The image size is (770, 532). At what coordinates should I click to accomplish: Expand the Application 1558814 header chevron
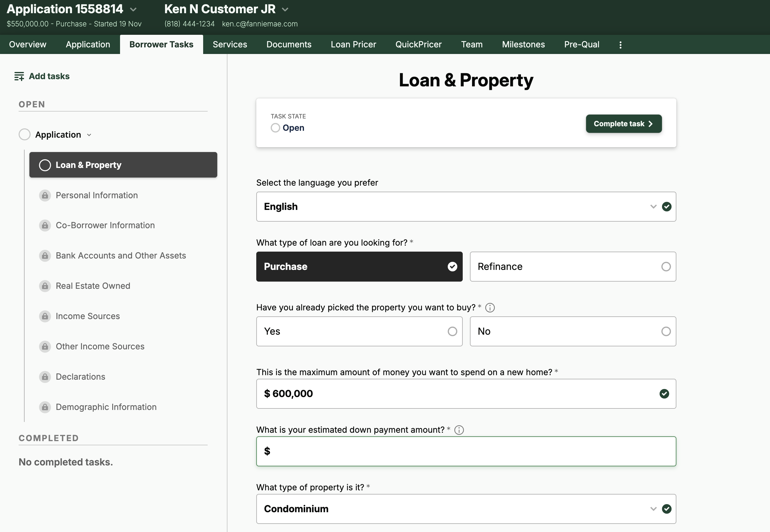[134, 9]
